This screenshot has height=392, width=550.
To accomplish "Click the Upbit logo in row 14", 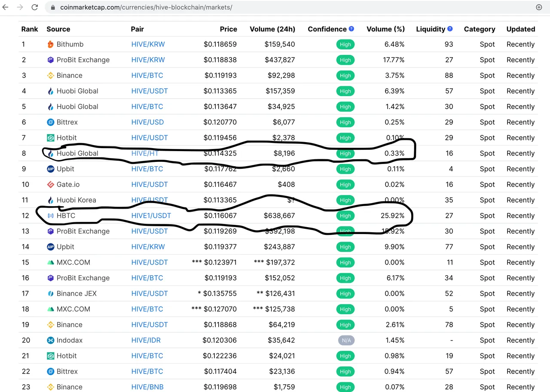I will tap(50, 247).
